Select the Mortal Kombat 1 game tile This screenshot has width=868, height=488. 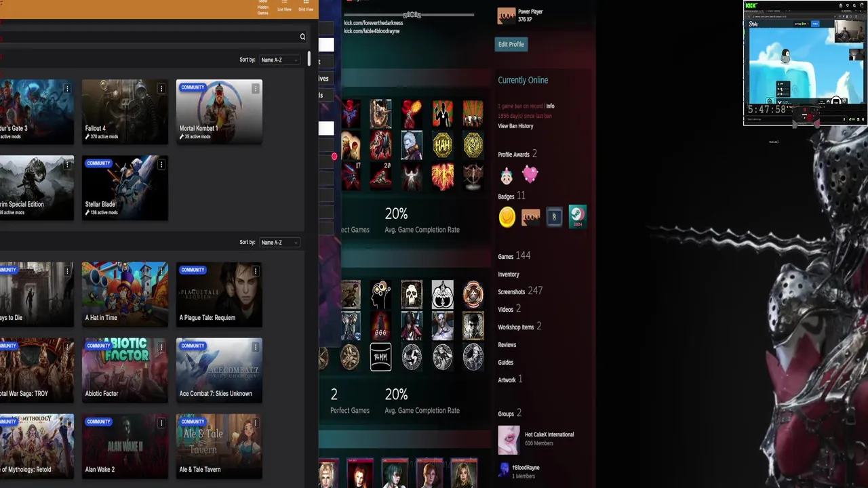[219, 112]
